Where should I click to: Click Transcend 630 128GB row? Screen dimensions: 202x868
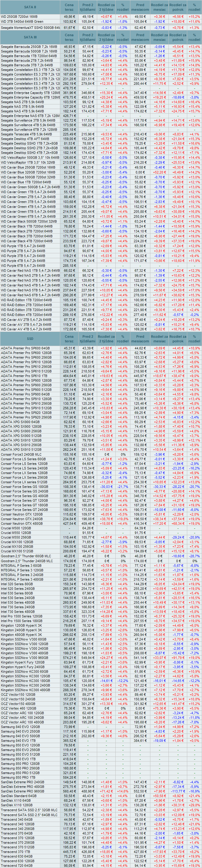[x=101, y=861]
